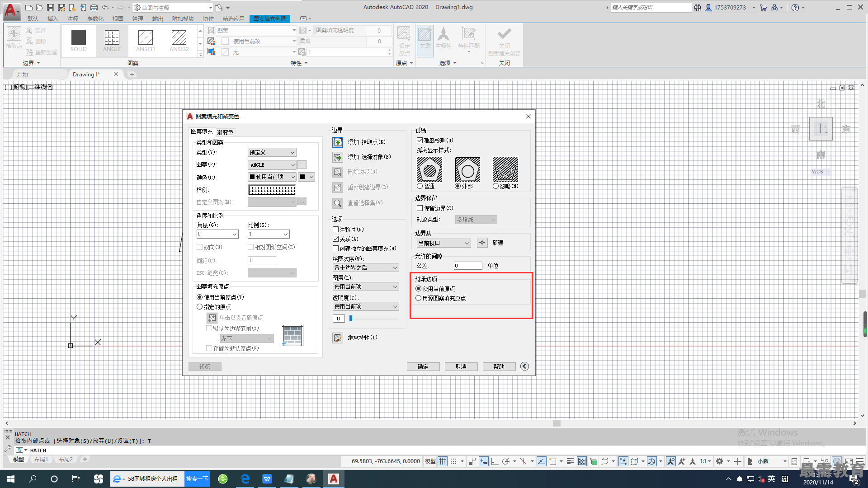Enable the Annotative (注释性) checkbox in dialog
Viewport: 868px width, 488px height.
336,230
